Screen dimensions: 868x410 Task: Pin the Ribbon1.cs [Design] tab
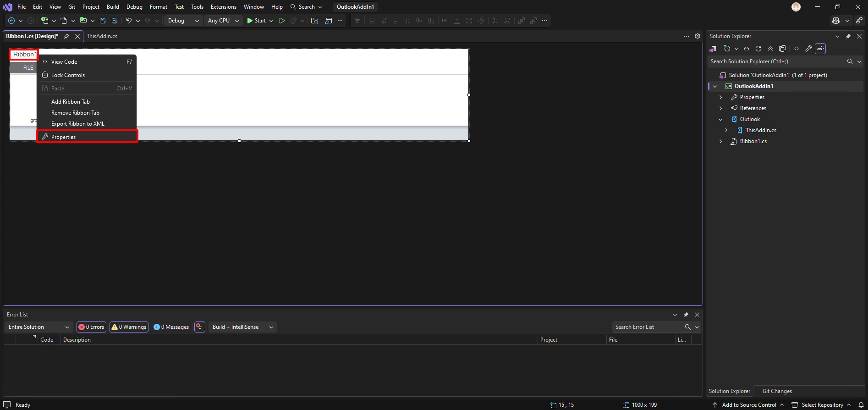[x=66, y=36]
